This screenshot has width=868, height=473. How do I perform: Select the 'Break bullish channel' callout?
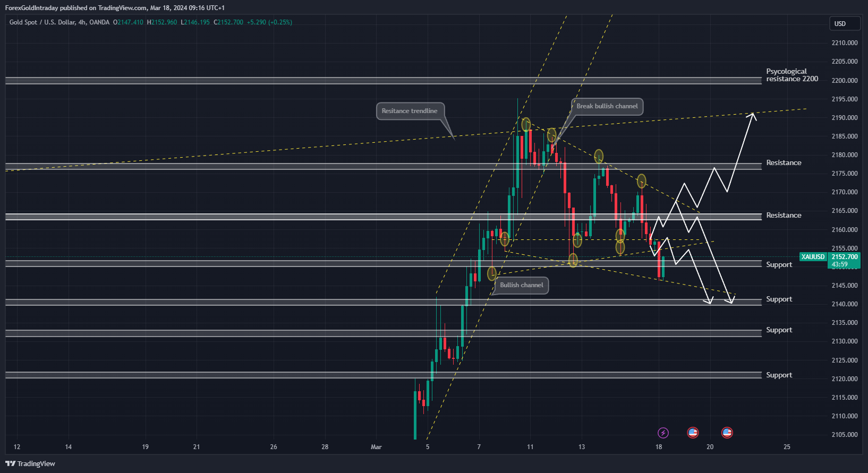point(607,106)
